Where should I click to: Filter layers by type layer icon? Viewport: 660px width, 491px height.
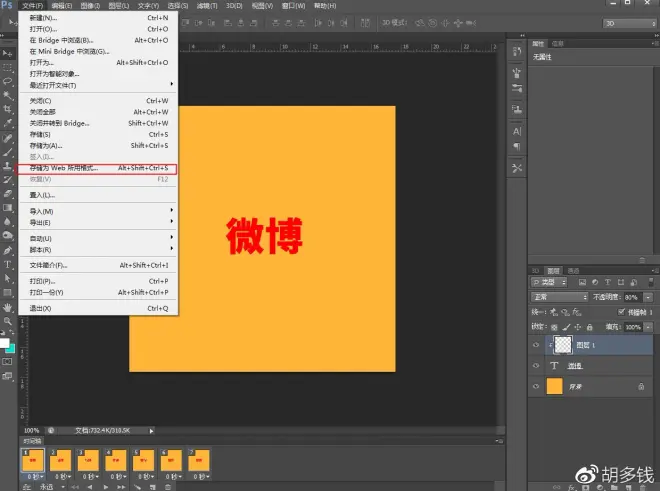[x=607, y=282]
